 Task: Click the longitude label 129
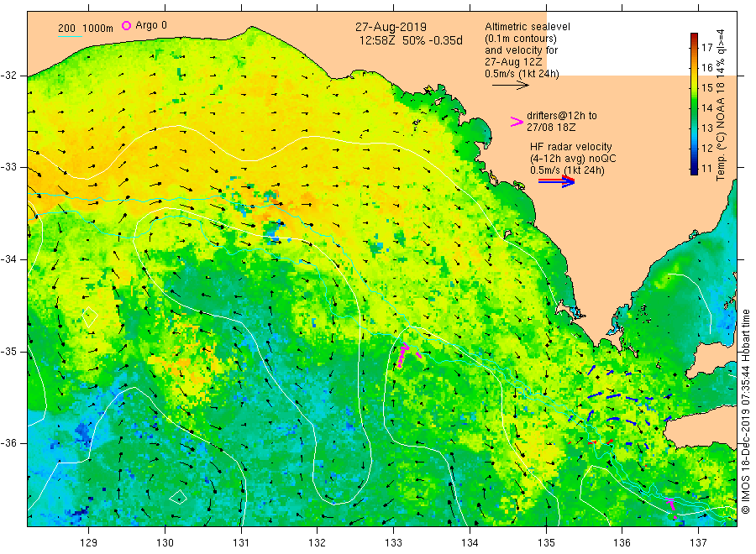pos(89,543)
